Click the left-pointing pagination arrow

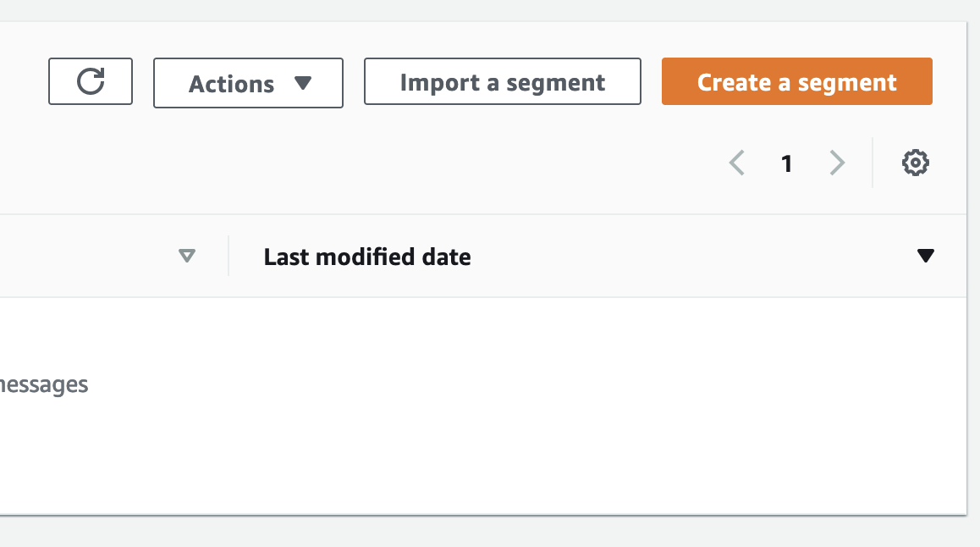(737, 163)
